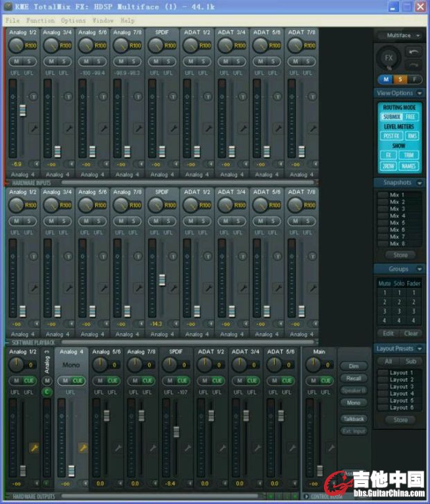Open the Options menu
This screenshot has height=504, width=430.
click(73, 21)
